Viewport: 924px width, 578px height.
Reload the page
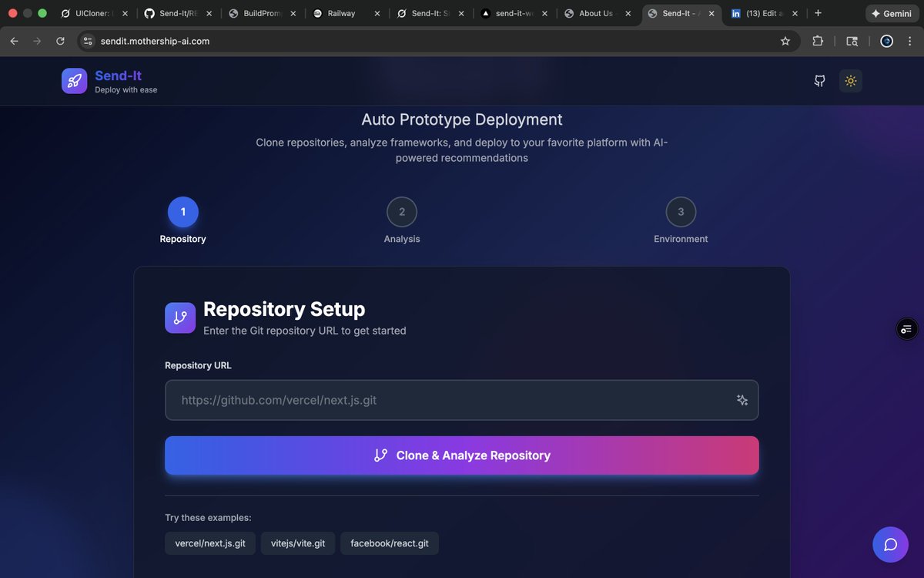tap(60, 41)
